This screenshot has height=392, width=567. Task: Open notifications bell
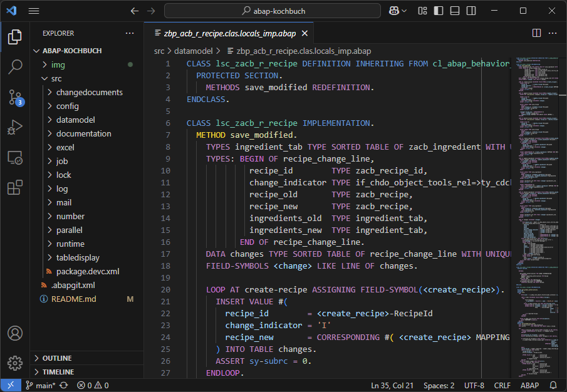click(x=553, y=386)
